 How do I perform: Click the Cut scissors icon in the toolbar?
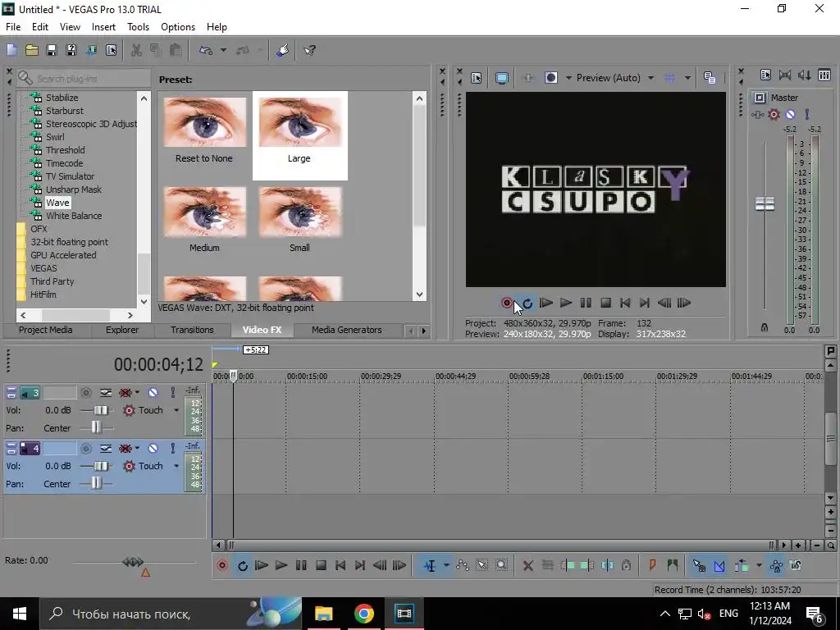[136, 50]
